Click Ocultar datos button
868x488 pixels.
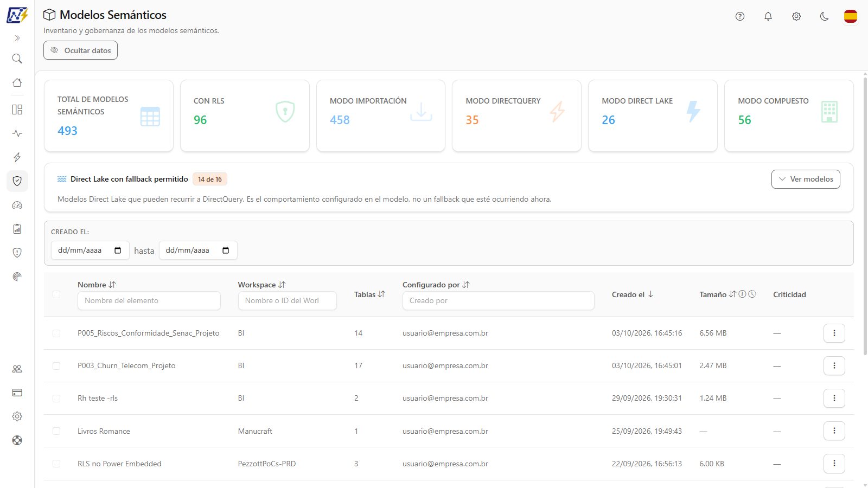coord(80,50)
